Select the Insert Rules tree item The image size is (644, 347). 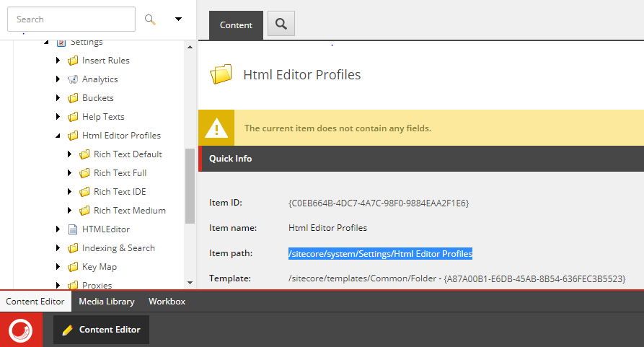105,61
